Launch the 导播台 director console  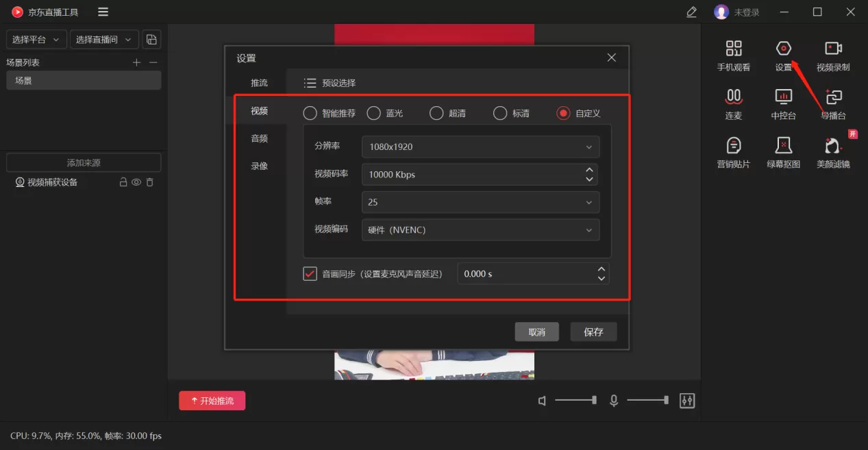(833, 103)
